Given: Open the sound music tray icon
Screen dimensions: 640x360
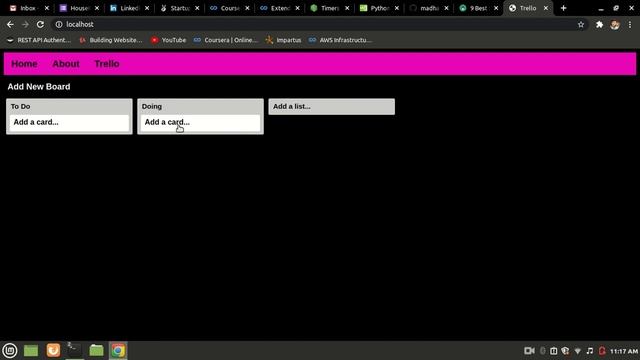Looking at the screenshot, I should (589, 351).
